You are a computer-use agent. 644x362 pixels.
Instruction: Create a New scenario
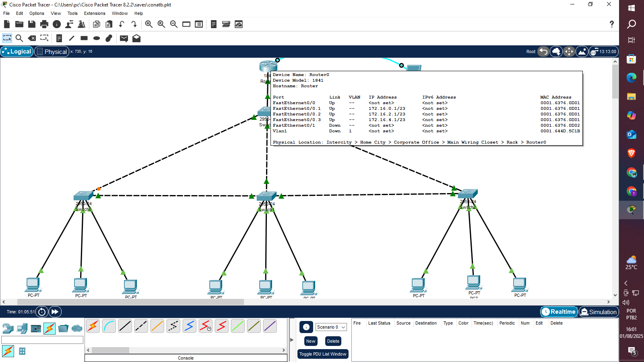click(311, 341)
